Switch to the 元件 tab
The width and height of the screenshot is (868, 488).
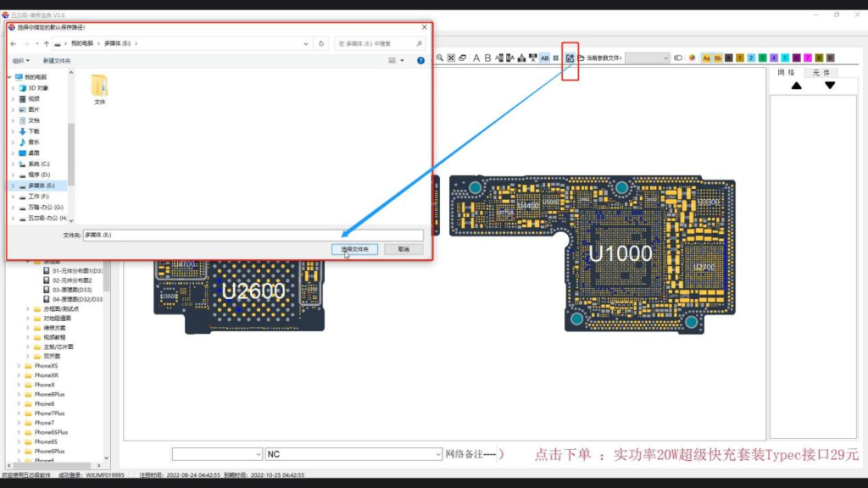click(x=821, y=73)
